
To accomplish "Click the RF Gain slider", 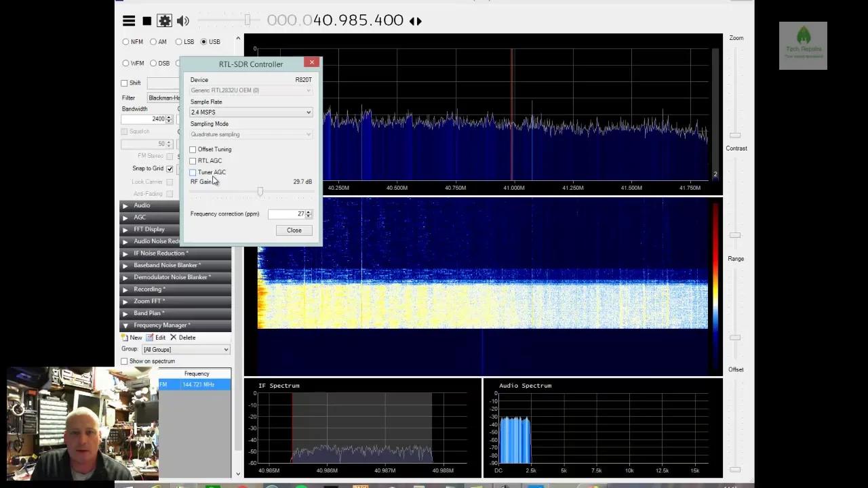I will pos(260,192).
